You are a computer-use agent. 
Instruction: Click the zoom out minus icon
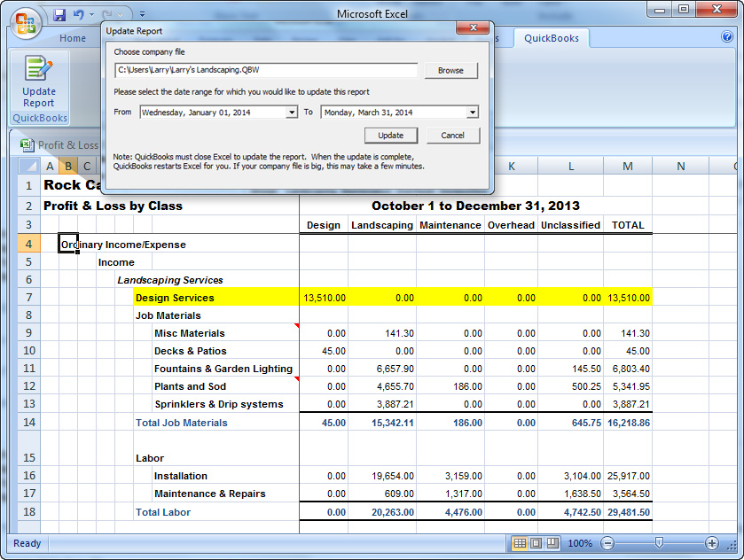607,543
